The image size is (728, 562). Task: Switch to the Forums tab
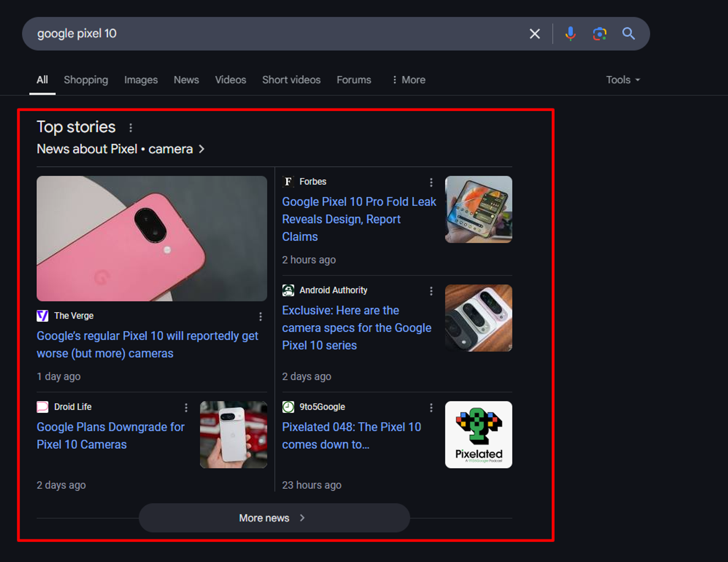354,80
